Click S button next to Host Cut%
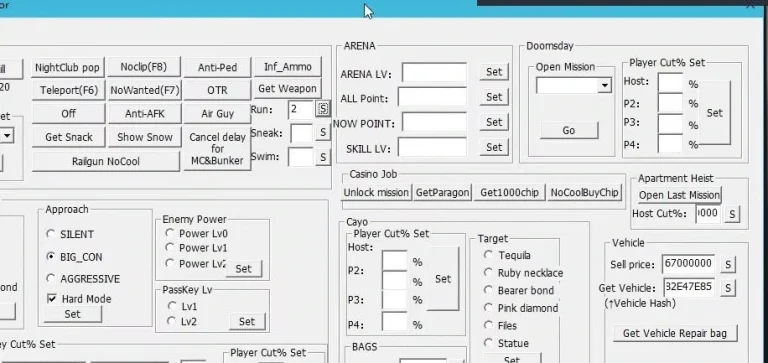Screen dimensions: 768x363 pos(732,214)
